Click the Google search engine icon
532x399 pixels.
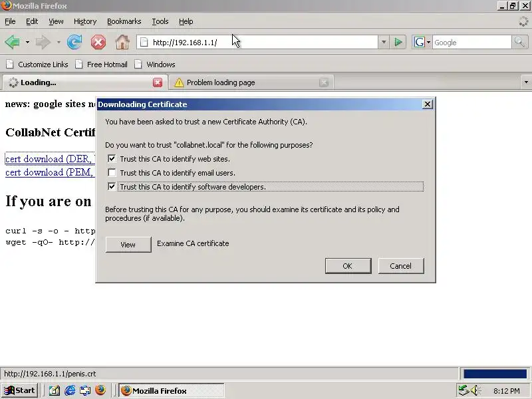[x=420, y=43]
